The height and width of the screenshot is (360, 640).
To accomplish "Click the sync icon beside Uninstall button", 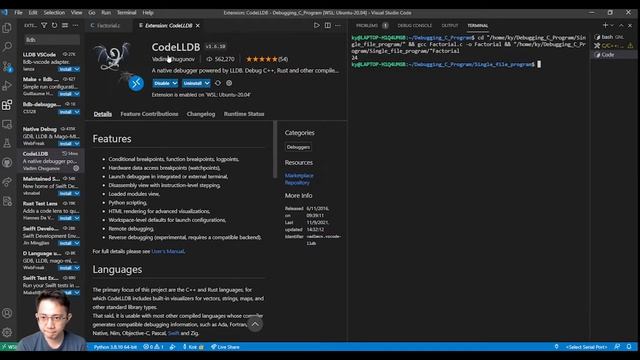I will 218,83.
